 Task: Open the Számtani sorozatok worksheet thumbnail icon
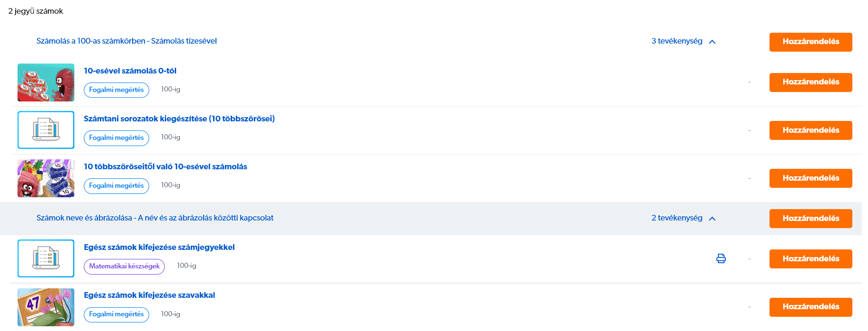click(x=46, y=130)
